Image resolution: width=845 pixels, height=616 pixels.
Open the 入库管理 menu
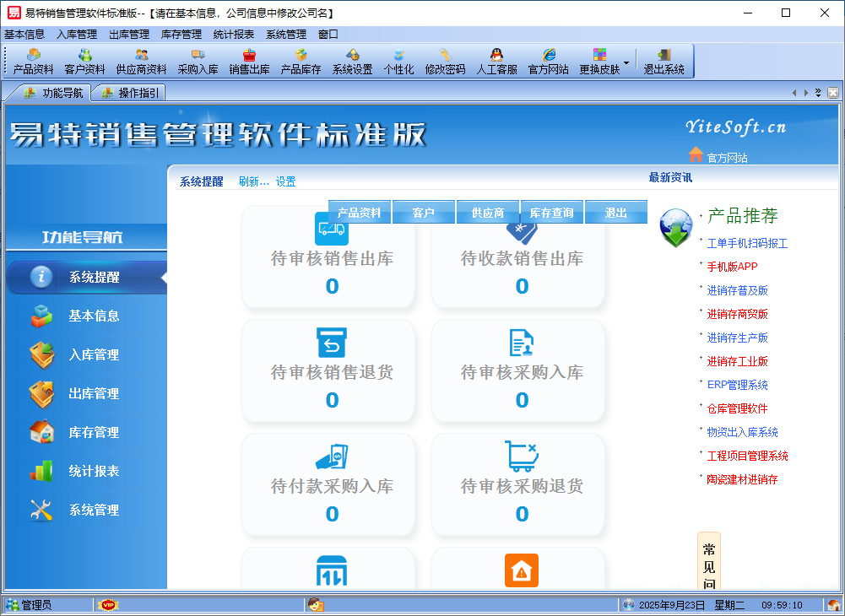click(77, 35)
